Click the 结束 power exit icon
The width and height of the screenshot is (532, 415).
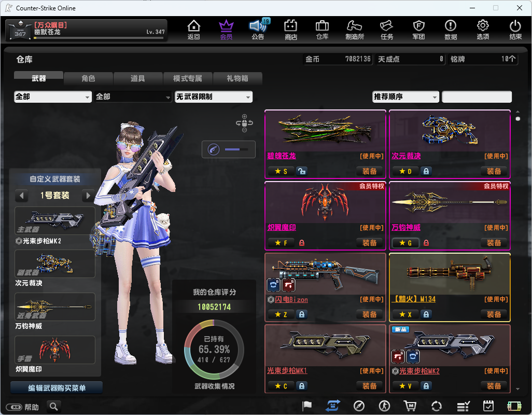(515, 30)
